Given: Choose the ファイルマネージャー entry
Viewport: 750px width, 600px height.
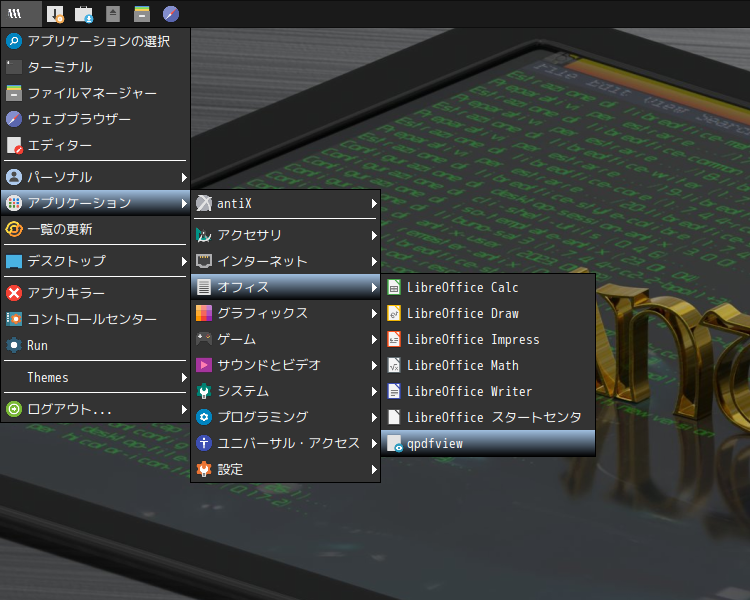Looking at the screenshot, I should 96,93.
